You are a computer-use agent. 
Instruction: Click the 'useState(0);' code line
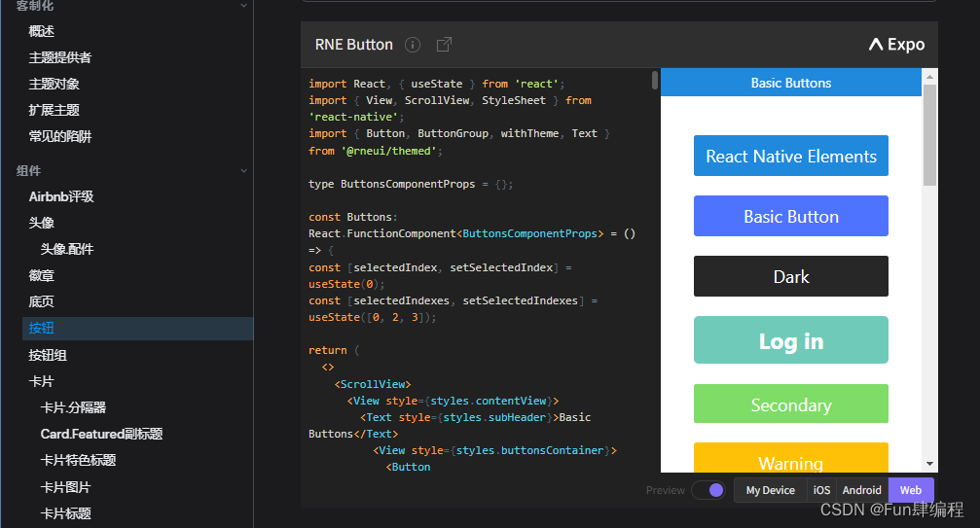click(346, 284)
